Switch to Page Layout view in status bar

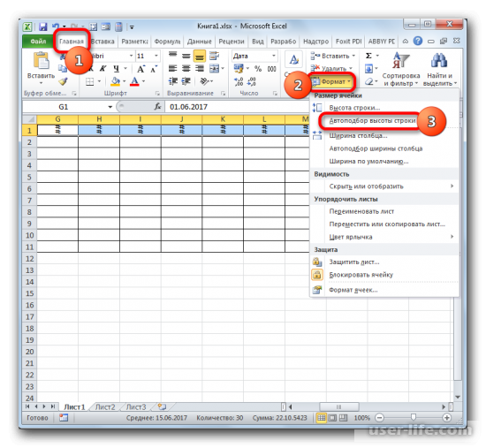332,418
